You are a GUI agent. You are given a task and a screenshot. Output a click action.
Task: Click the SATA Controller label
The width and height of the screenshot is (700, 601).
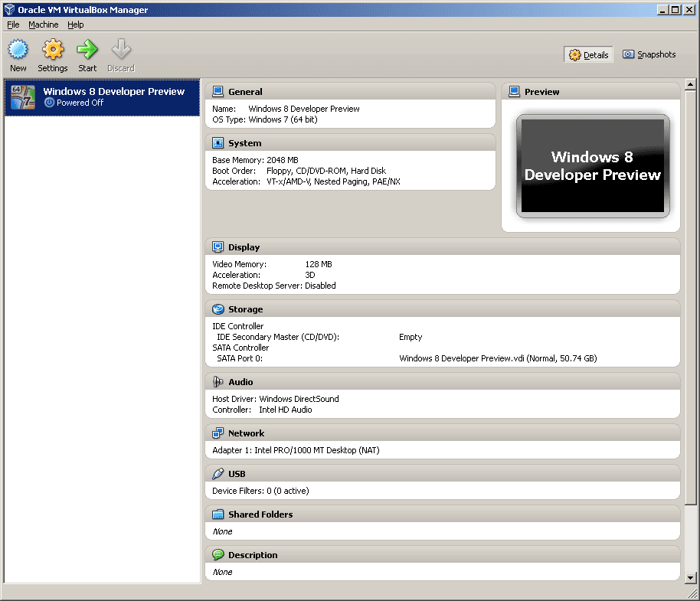240,348
